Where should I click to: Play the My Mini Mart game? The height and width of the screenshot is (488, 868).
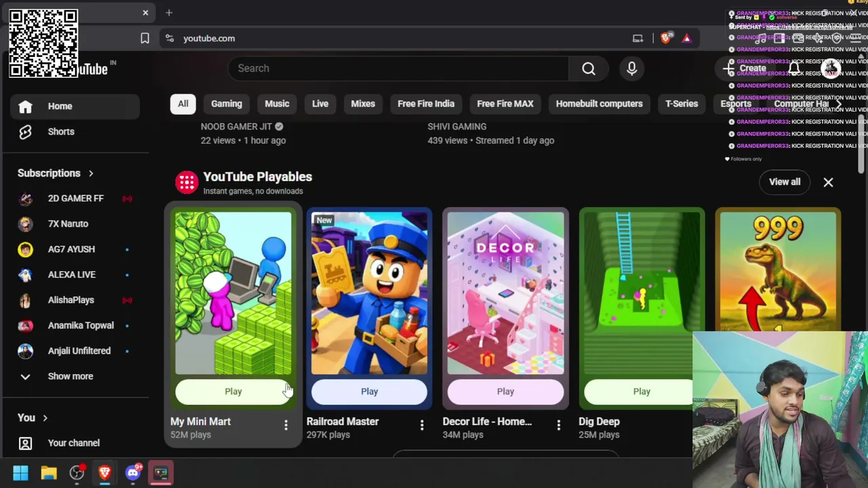coord(233,392)
